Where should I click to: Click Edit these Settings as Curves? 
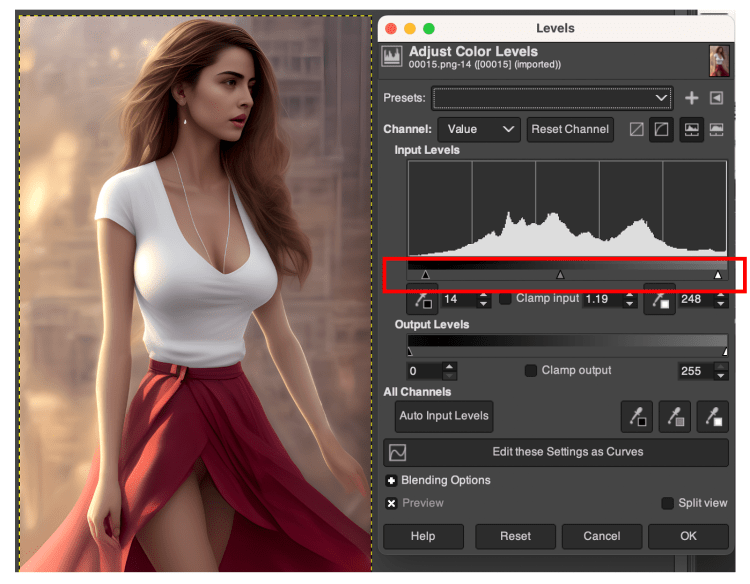(x=556, y=452)
